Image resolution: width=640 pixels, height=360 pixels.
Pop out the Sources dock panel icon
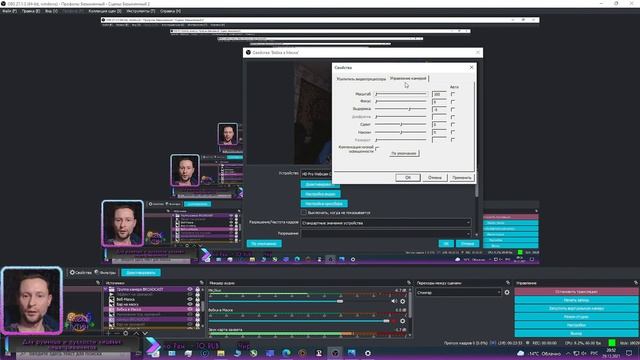point(202,282)
